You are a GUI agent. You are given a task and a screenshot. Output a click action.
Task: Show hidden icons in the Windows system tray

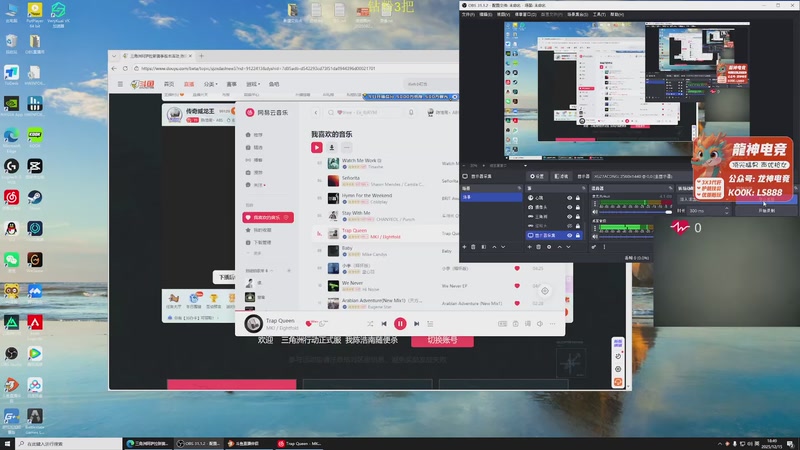[720, 444]
